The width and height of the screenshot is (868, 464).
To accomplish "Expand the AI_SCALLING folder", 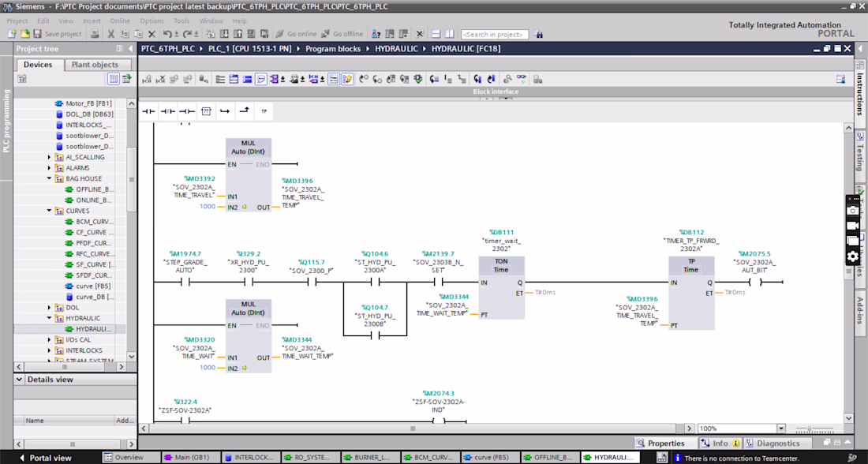I will pos(49,157).
